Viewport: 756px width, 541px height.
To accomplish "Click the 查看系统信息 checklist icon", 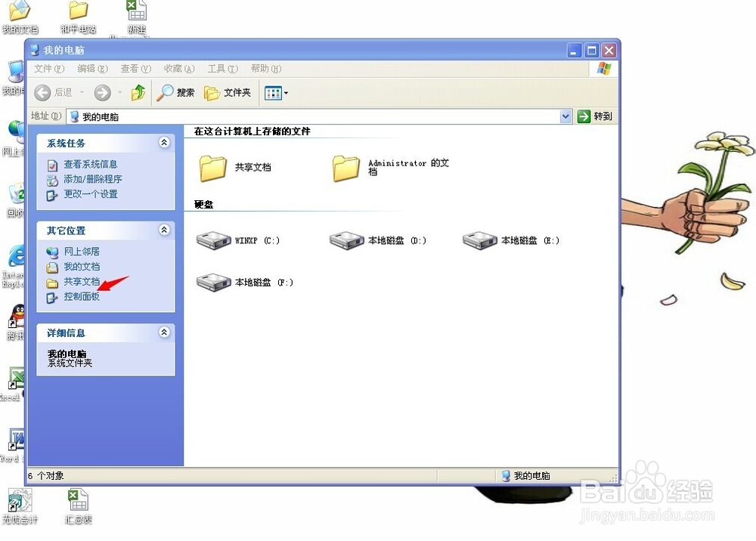I will pos(52,165).
